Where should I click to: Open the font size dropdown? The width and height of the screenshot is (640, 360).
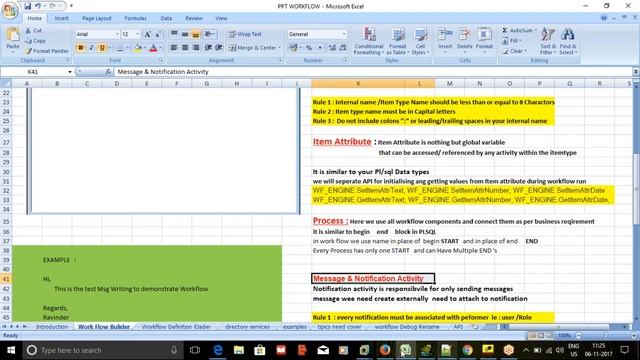point(138,34)
